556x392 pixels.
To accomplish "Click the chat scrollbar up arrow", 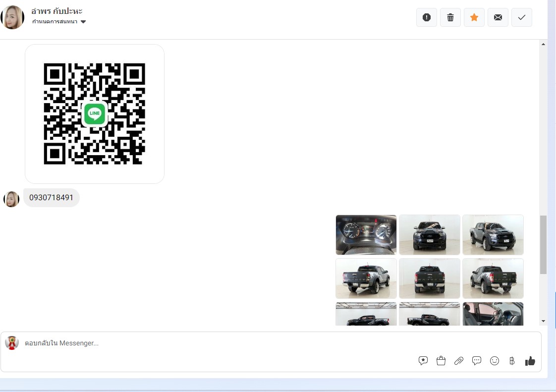I will [x=543, y=44].
